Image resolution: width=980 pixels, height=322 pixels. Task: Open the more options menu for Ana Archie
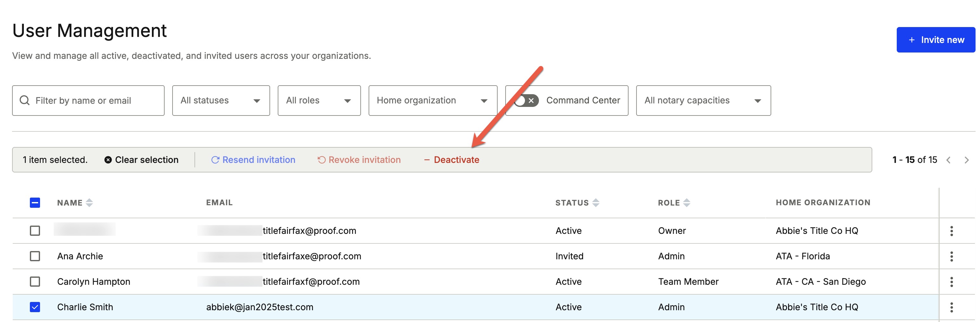click(951, 256)
